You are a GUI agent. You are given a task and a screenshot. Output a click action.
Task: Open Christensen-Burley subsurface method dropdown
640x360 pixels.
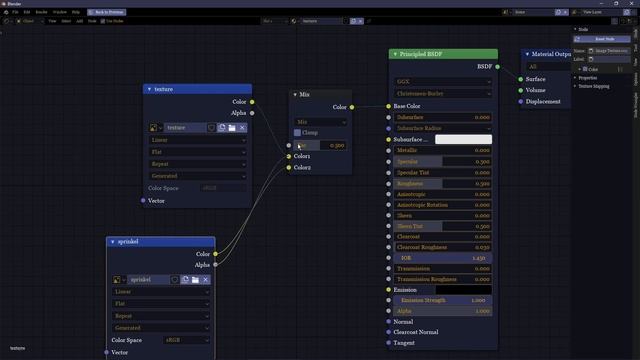tap(443, 94)
